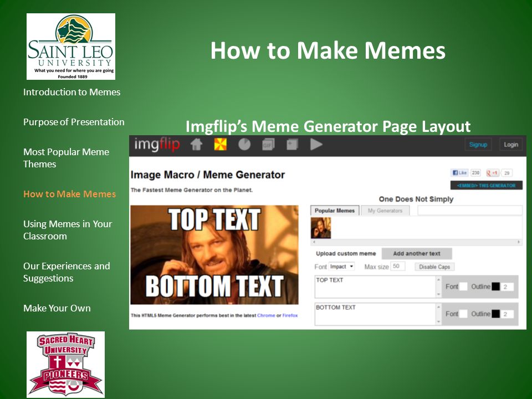
Task: Click the bottom text outline width field
Action: click(x=508, y=314)
